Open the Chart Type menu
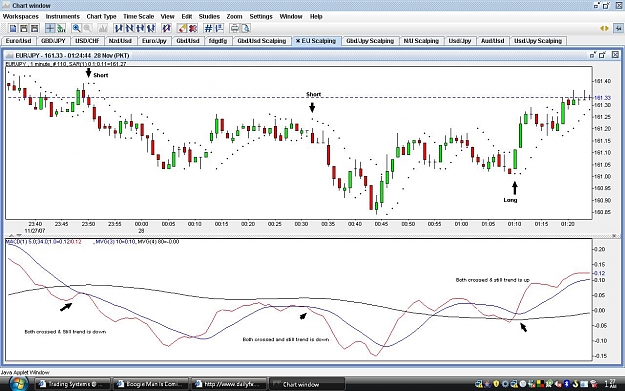This screenshot has height=391, width=625. (101, 16)
